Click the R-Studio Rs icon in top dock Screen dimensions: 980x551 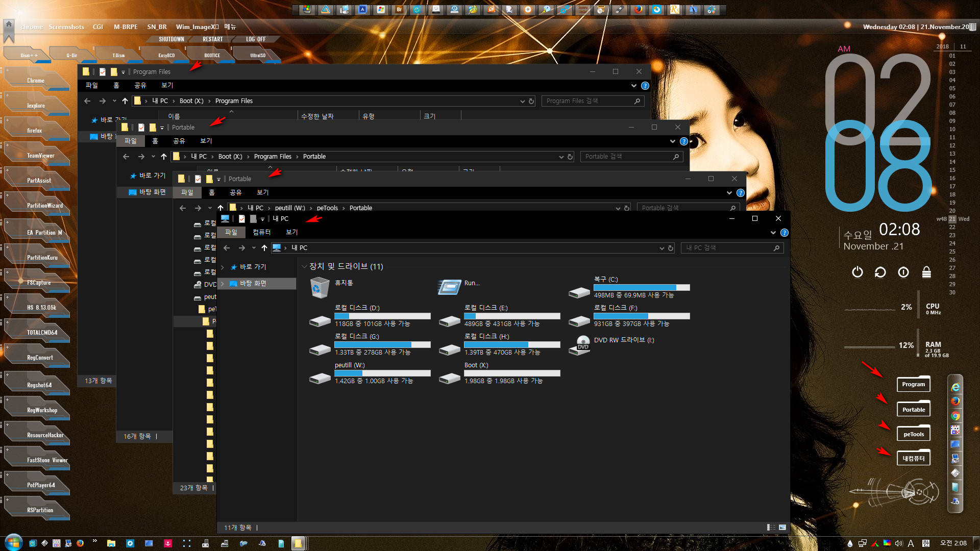point(675,9)
